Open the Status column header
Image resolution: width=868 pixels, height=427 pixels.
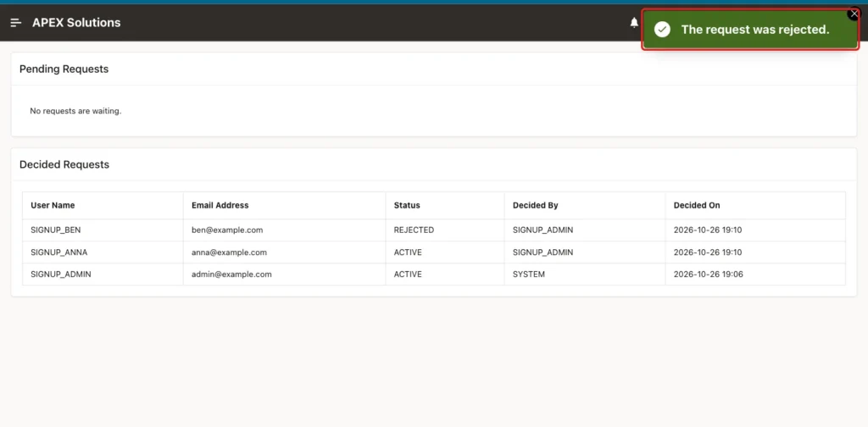point(407,205)
